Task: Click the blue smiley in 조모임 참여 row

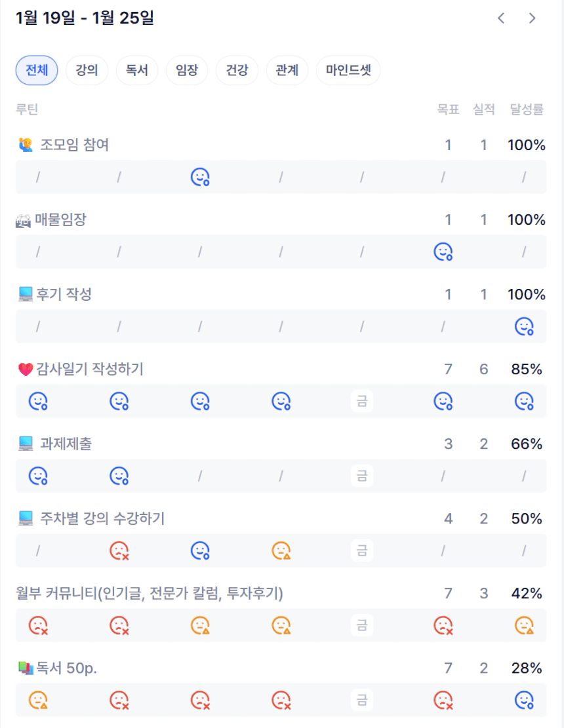Action: coord(200,177)
